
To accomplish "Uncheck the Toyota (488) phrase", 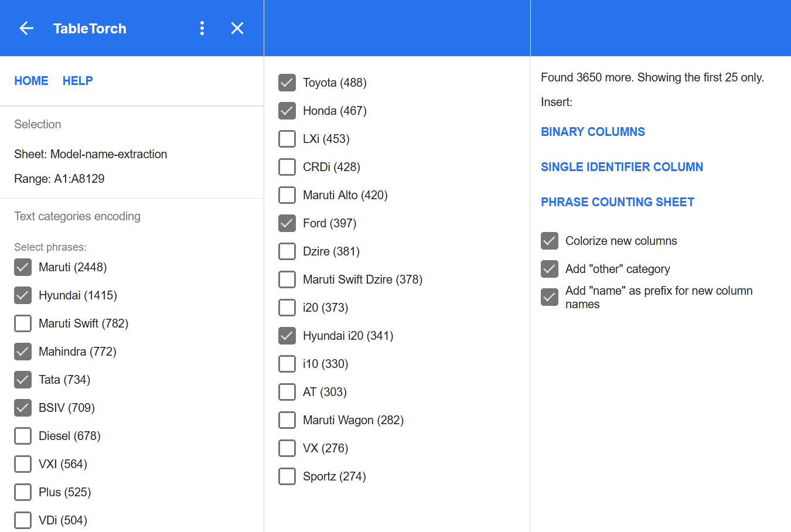I will (287, 83).
